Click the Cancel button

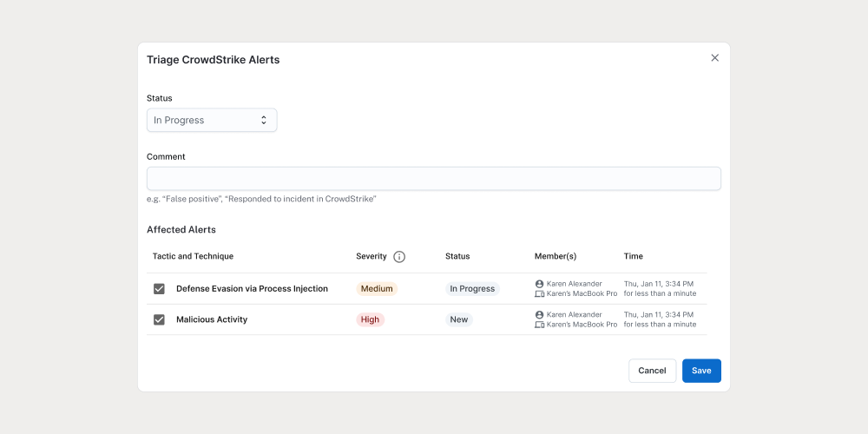pos(652,371)
